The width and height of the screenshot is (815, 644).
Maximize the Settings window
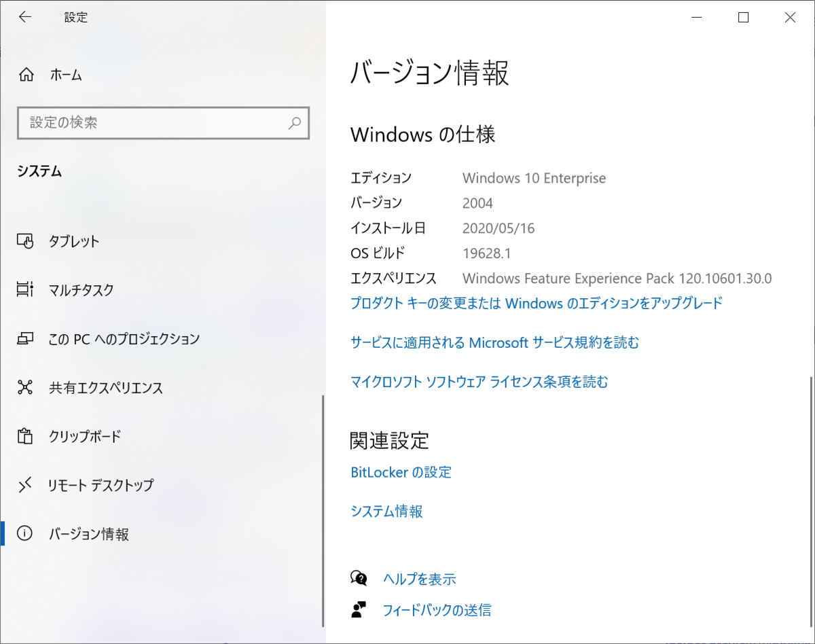click(743, 18)
